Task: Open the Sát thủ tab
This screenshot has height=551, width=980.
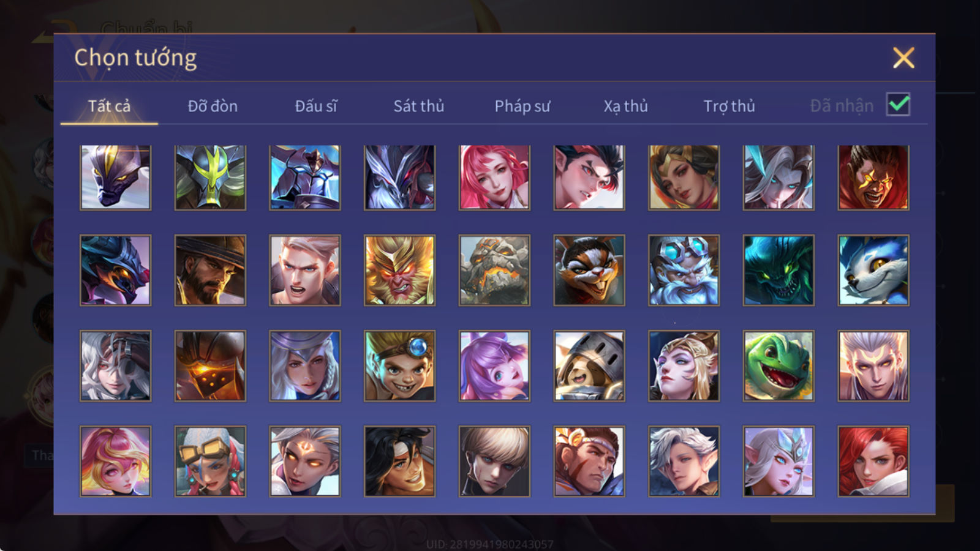Action: click(418, 106)
